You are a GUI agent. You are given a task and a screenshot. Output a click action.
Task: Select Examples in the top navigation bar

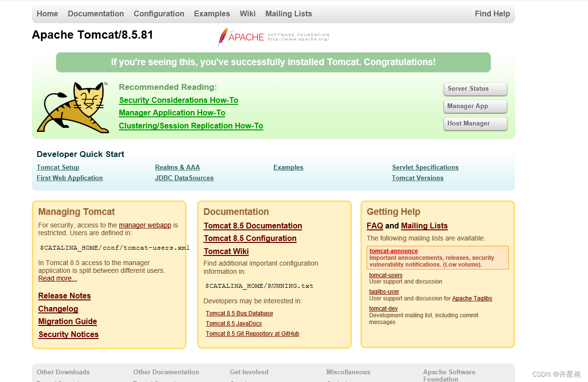(x=212, y=14)
